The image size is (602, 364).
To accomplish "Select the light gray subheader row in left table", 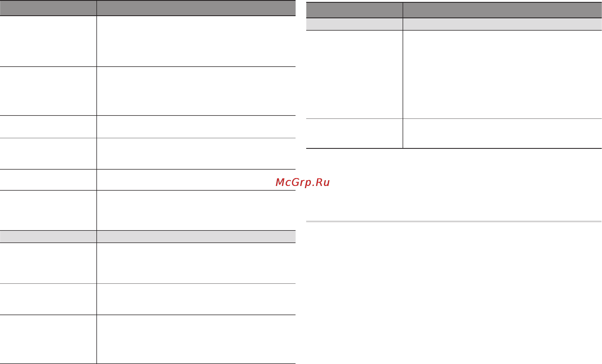I will coord(148,237).
